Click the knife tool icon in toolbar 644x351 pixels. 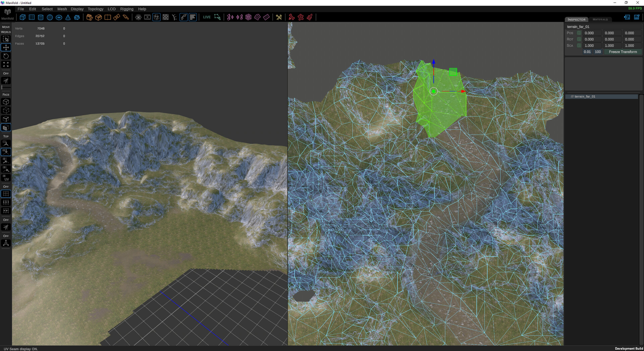126,17
